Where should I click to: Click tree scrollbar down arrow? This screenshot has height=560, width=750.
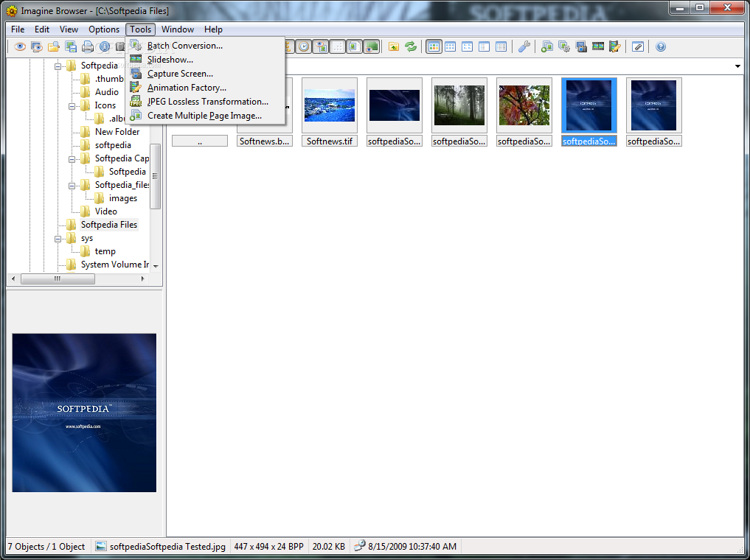point(156,266)
